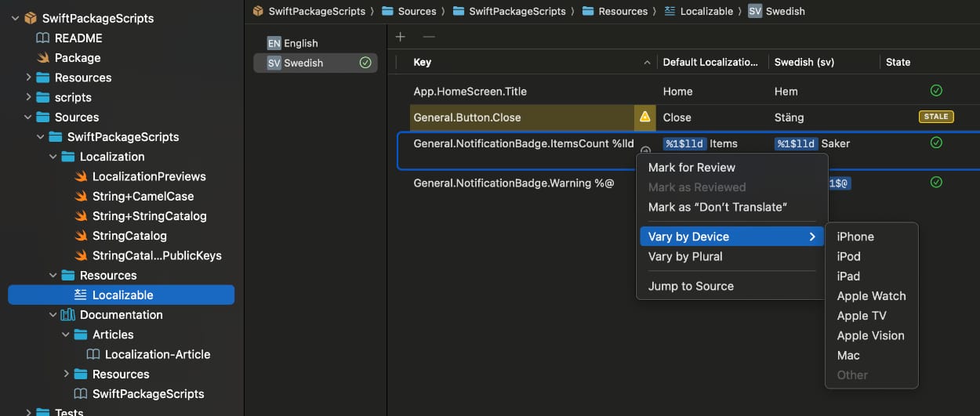Screen dimensions: 980x416
Task: Click the circular action icon on ItemsCount row
Action: [x=645, y=150]
